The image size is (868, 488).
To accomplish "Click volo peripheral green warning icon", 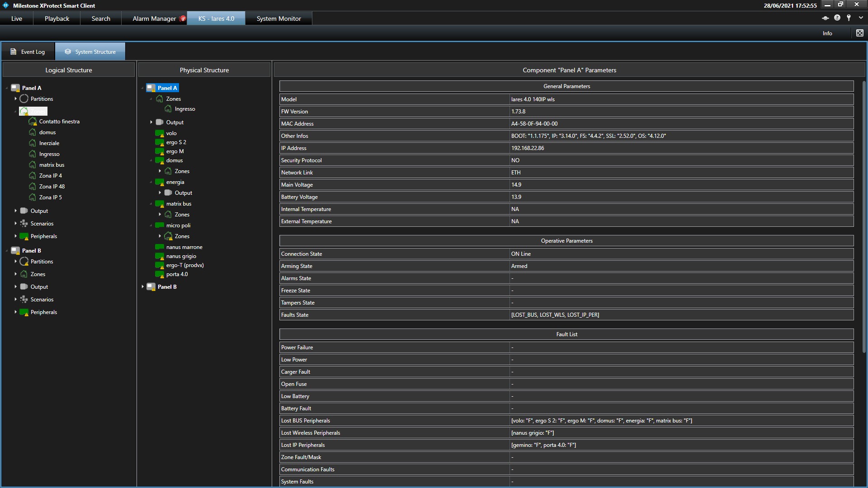I will [160, 133].
